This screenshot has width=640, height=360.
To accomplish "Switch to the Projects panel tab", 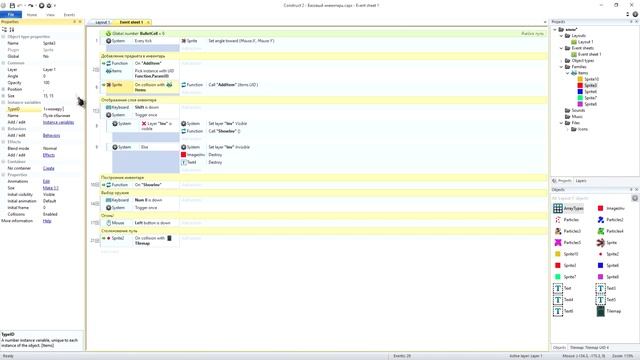I will (562, 180).
